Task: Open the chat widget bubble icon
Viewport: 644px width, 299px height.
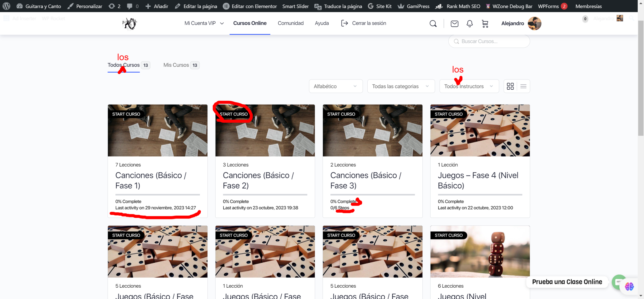Action: tap(618, 282)
